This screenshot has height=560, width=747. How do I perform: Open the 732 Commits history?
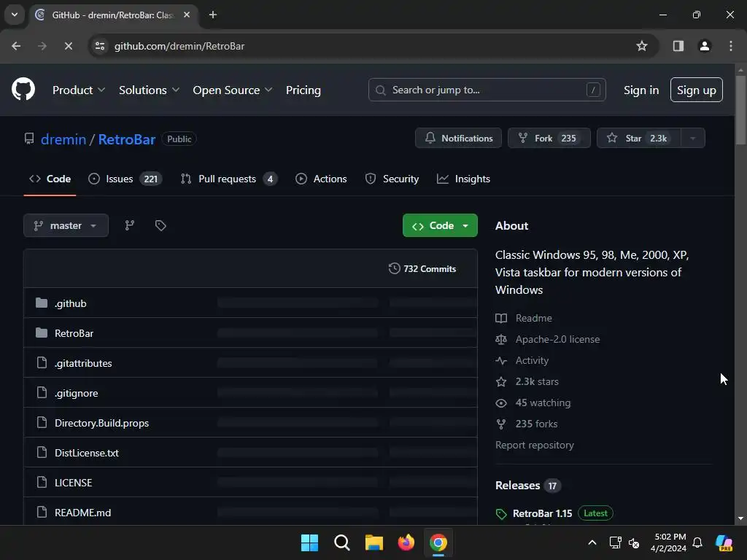click(422, 268)
